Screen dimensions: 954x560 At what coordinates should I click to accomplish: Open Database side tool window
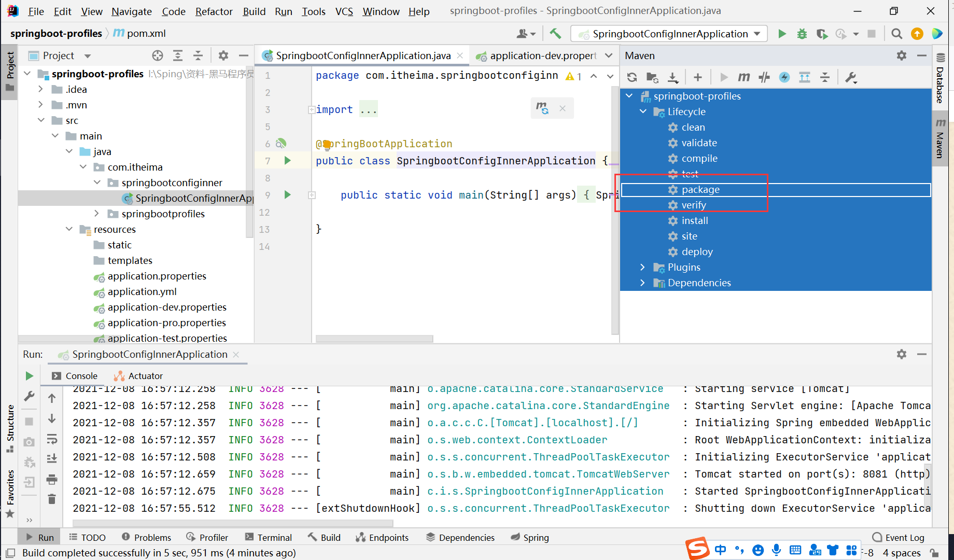[x=940, y=78]
